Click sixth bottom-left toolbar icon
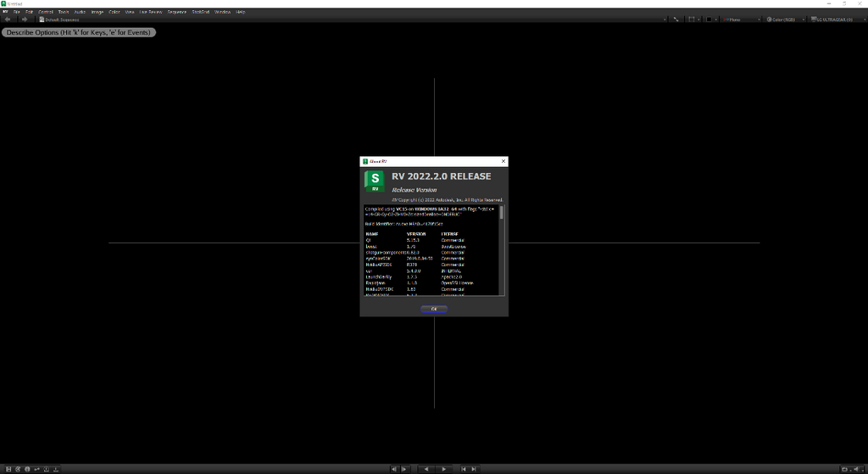 click(x=55, y=469)
